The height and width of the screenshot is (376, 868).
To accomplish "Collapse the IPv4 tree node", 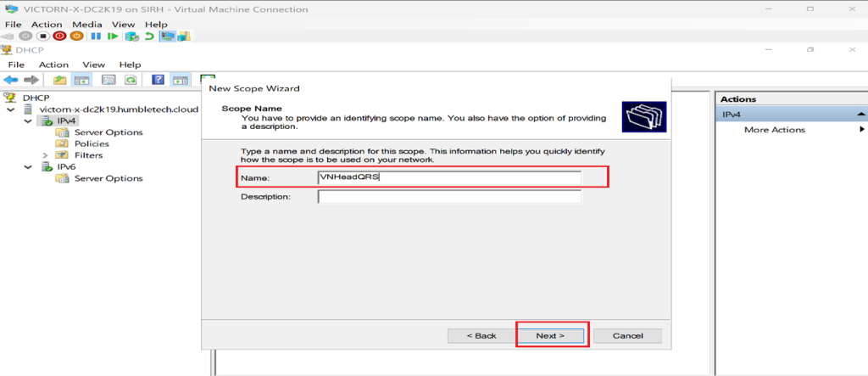I will click(x=35, y=121).
